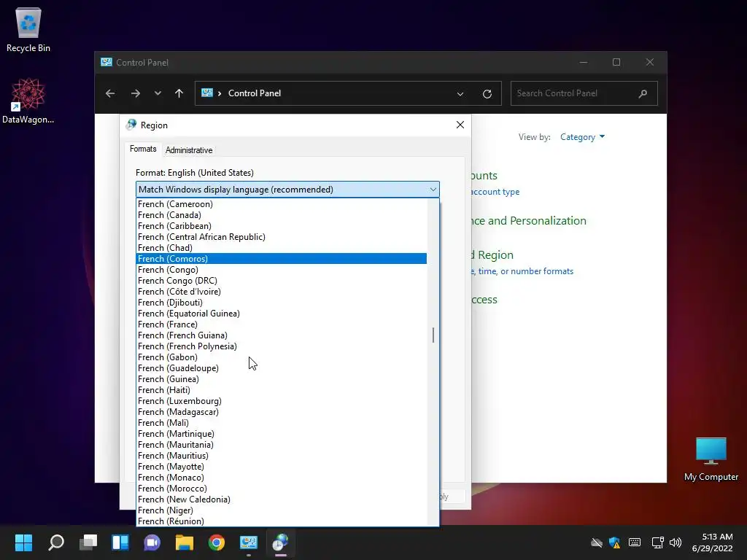Image resolution: width=747 pixels, height=560 pixels.
Task: Select French Congo (DRC) entry
Action: 281,281
